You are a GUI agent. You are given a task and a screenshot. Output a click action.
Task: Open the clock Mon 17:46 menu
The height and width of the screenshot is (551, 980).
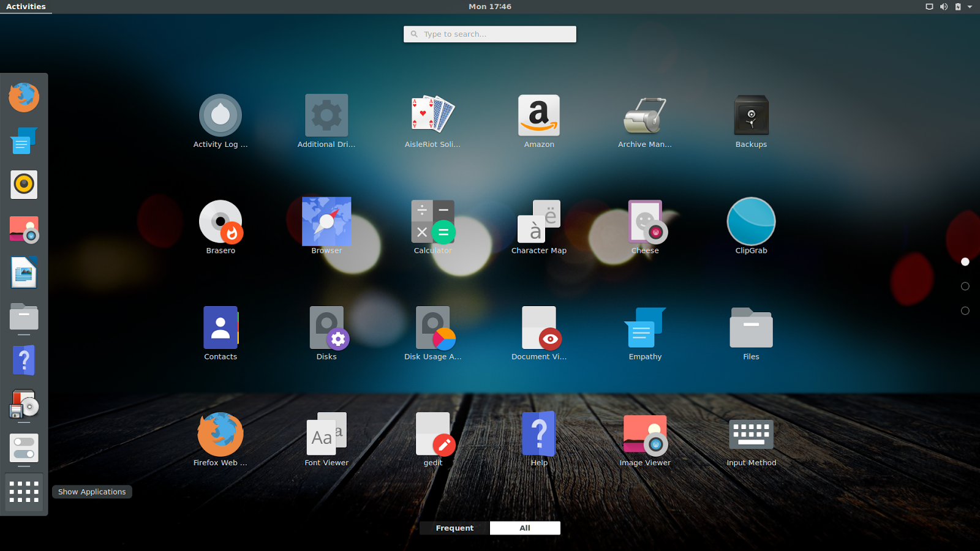point(490,7)
